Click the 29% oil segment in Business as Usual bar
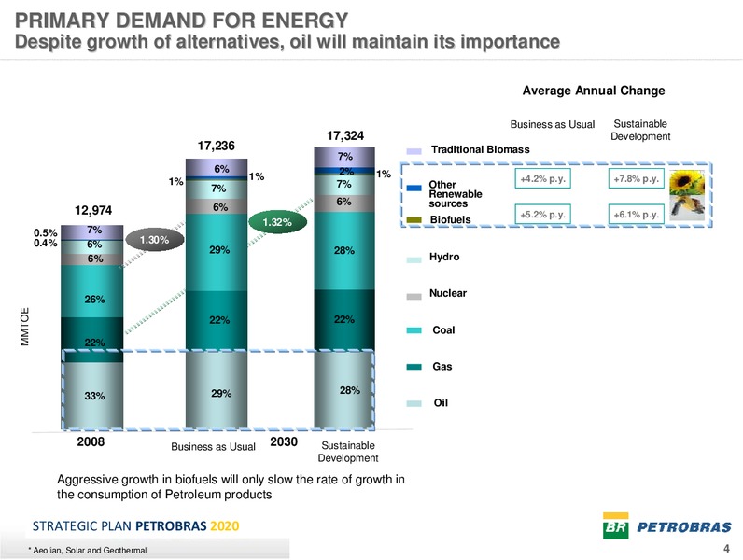This screenshot has width=743, height=560. (x=217, y=390)
